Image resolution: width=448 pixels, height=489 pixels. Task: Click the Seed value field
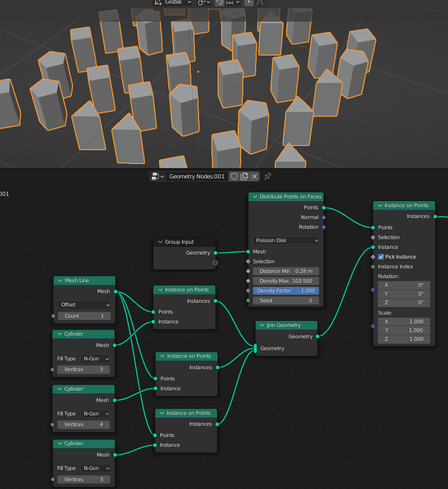286,301
